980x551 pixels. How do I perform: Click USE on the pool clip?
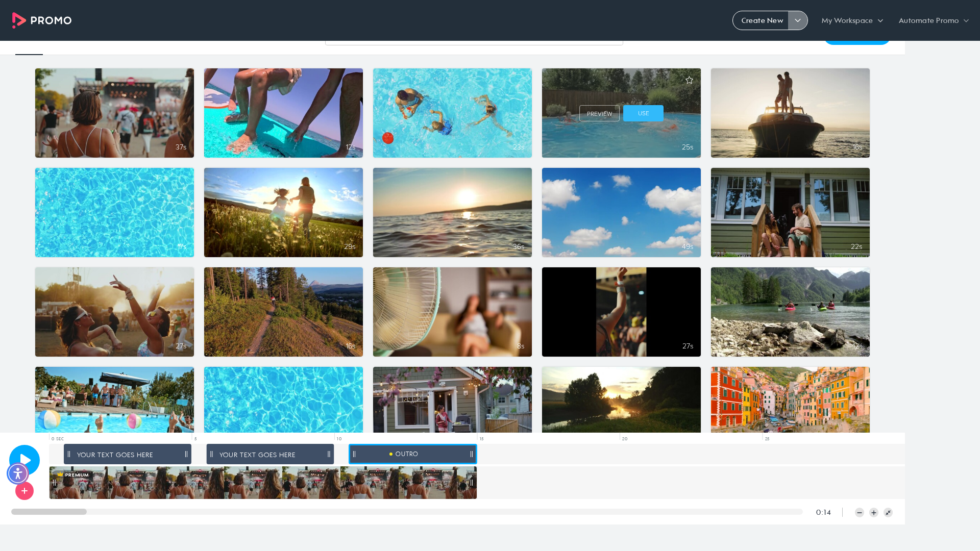(x=643, y=113)
